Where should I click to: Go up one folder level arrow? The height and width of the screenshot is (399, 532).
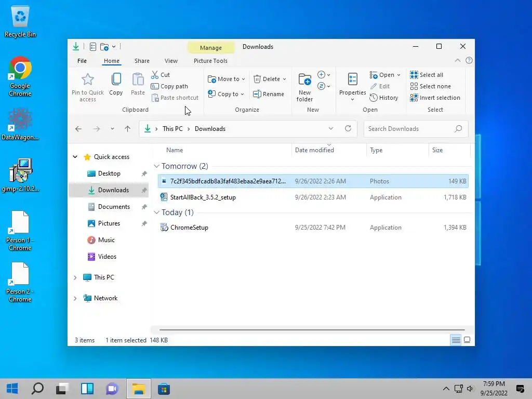tap(128, 129)
